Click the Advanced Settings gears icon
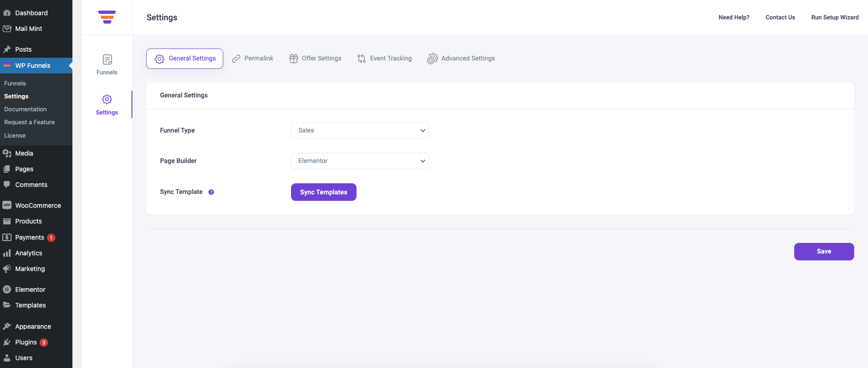Image resolution: width=868 pixels, height=368 pixels. point(432,59)
